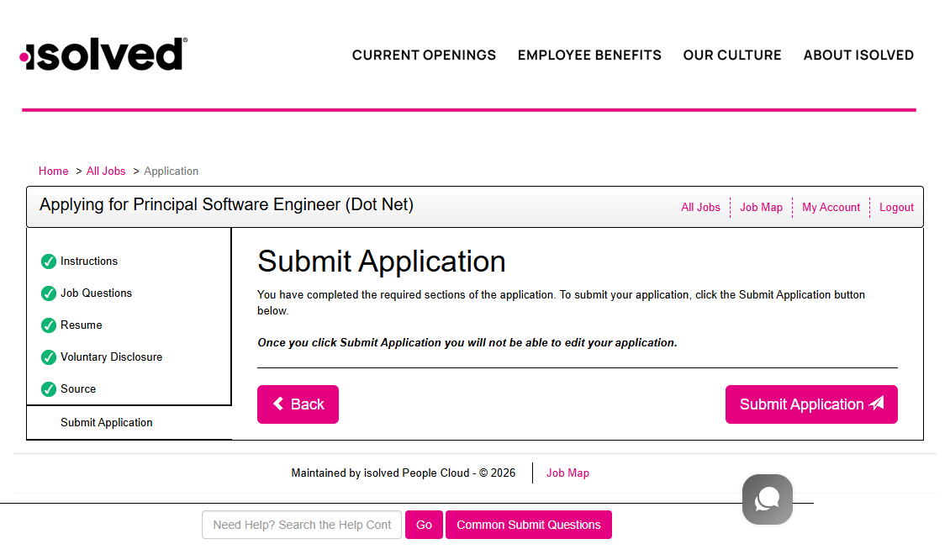This screenshot has height=560, width=950.
Task: Open the chat bubble widget
Action: pos(767,499)
